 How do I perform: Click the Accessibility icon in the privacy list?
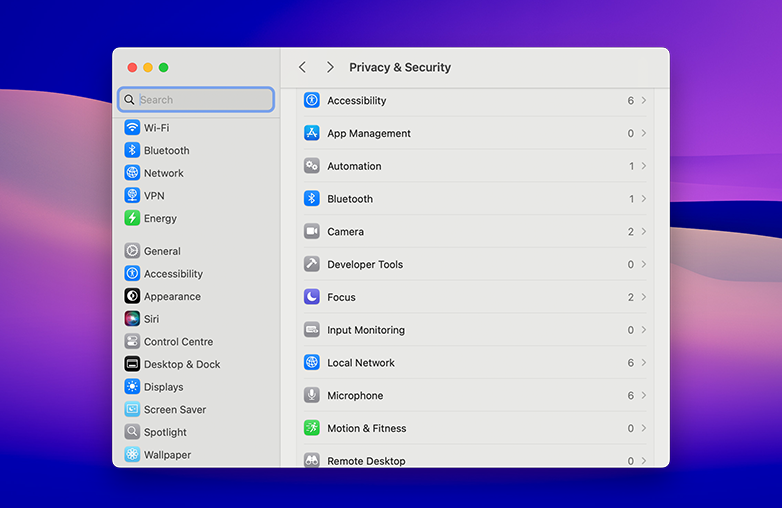(312, 100)
